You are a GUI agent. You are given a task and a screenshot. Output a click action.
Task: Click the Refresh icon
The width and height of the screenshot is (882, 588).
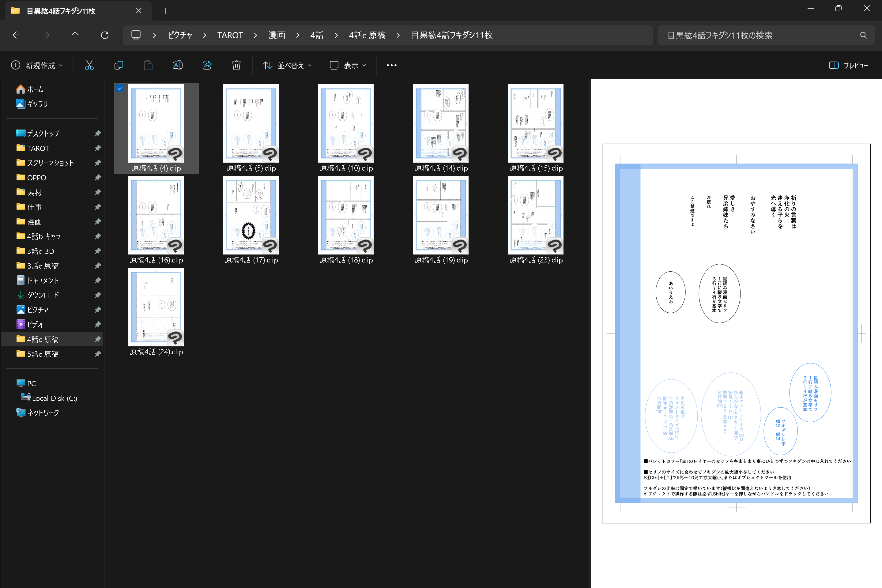point(105,35)
